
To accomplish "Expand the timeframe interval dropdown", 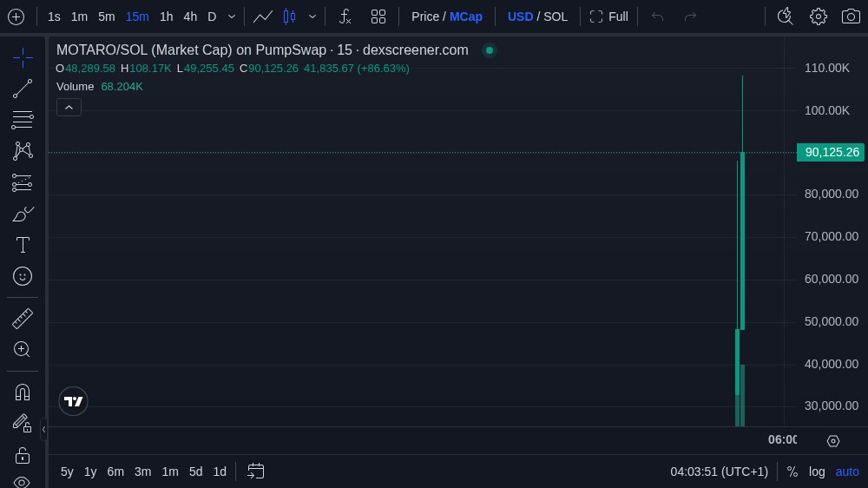I will (232, 16).
